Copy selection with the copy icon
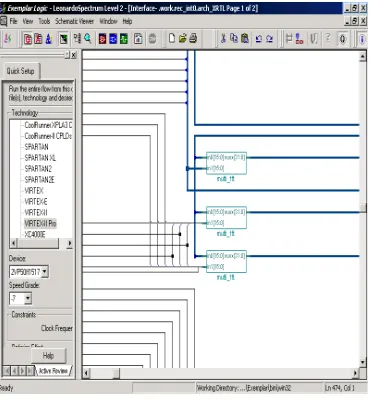 coord(234,39)
